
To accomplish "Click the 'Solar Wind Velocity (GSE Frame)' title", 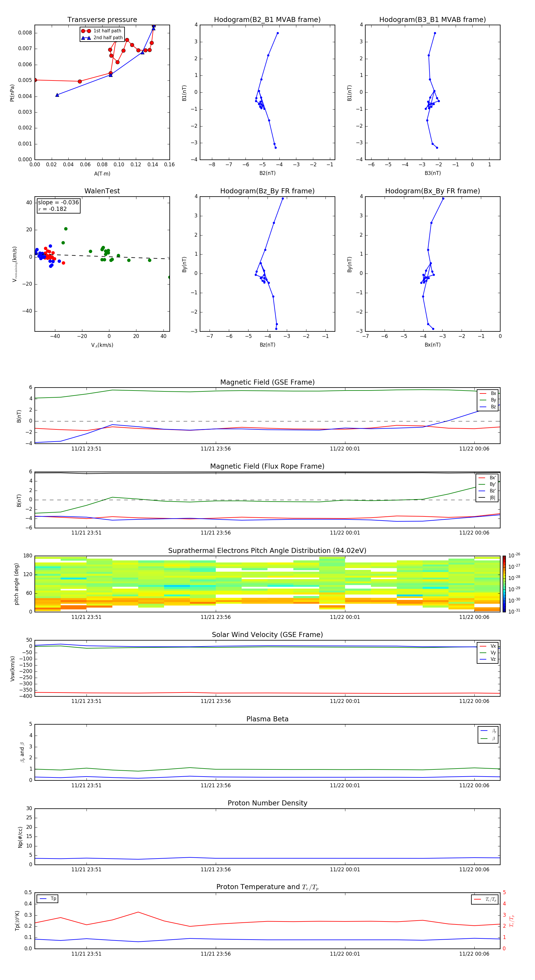I will pyautogui.click(x=267, y=635).
